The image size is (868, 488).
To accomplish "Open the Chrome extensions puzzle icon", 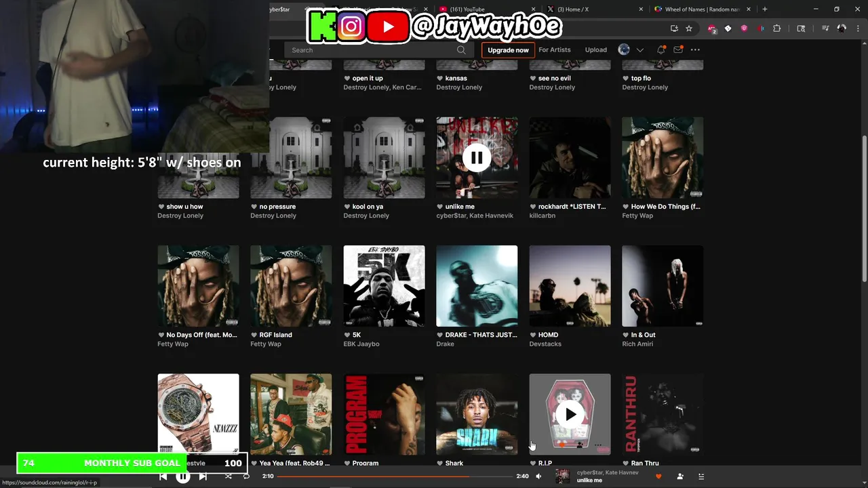I will click(777, 28).
